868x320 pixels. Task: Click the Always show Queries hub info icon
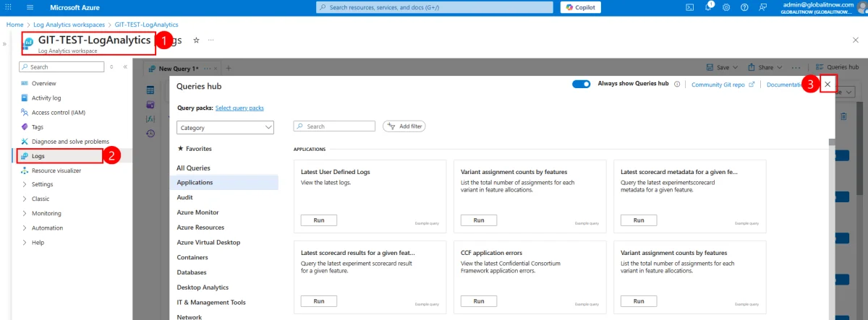coord(677,85)
